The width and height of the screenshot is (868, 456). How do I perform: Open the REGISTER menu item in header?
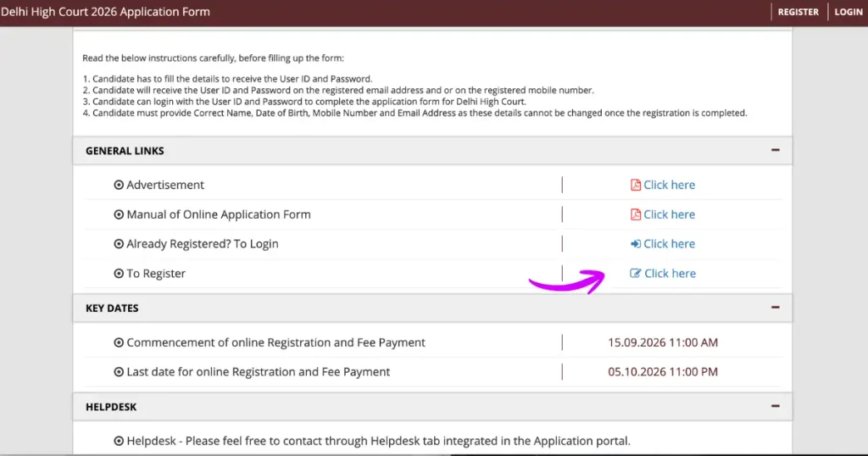pyautogui.click(x=798, y=12)
